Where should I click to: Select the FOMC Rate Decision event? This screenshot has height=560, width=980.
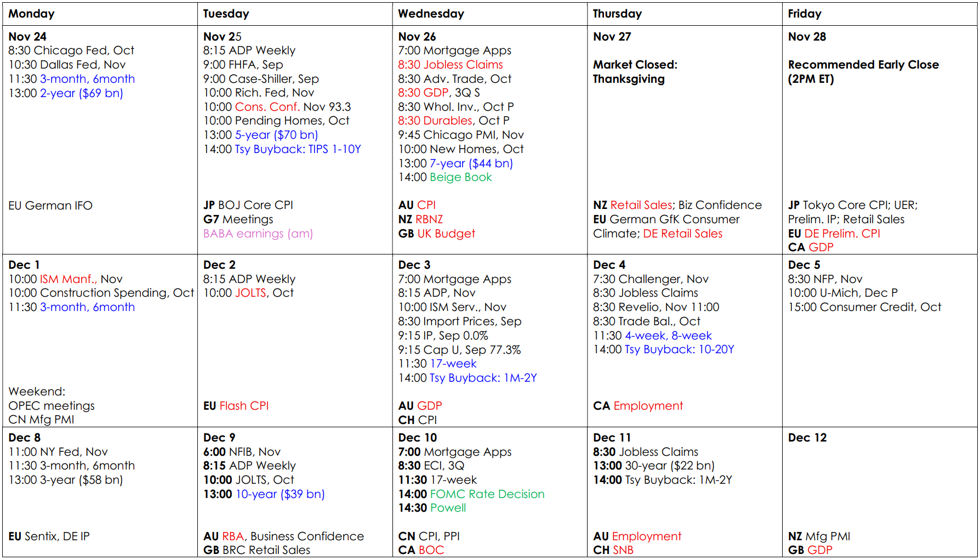pyautogui.click(x=487, y=494)
